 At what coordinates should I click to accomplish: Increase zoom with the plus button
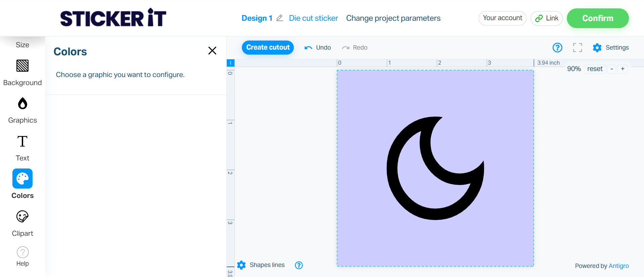click(x=623, y=69)
